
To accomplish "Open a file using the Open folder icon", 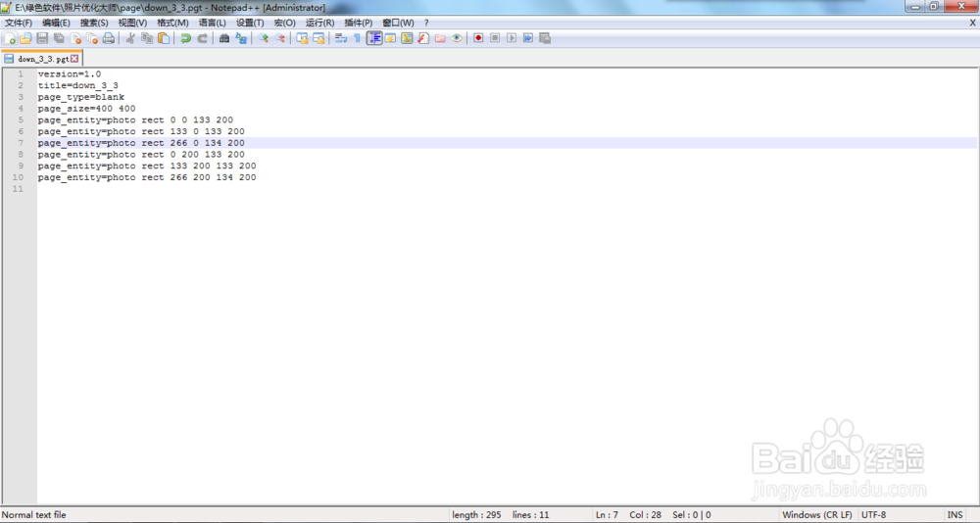I will click(x=25, y=38).
